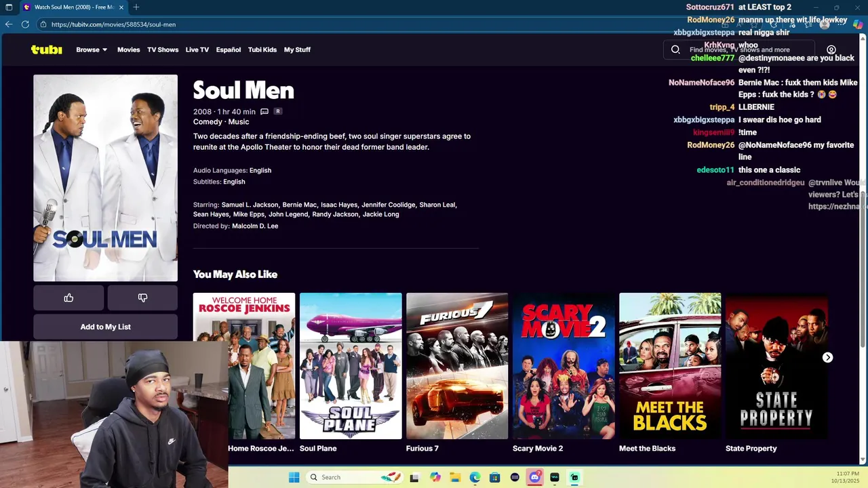Close the Watch Soul Men tab
The image size is (868, 488).
tap(122, 7)
